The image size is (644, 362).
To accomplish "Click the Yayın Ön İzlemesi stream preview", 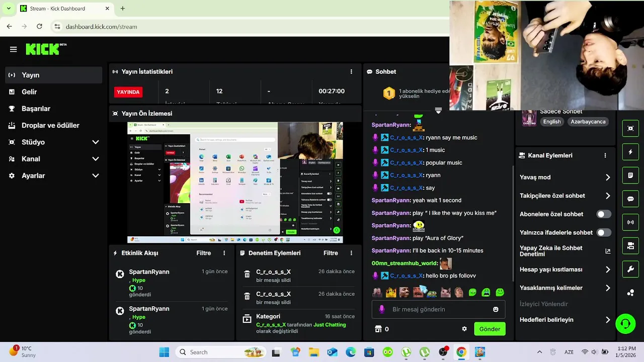I will point(235,183).
